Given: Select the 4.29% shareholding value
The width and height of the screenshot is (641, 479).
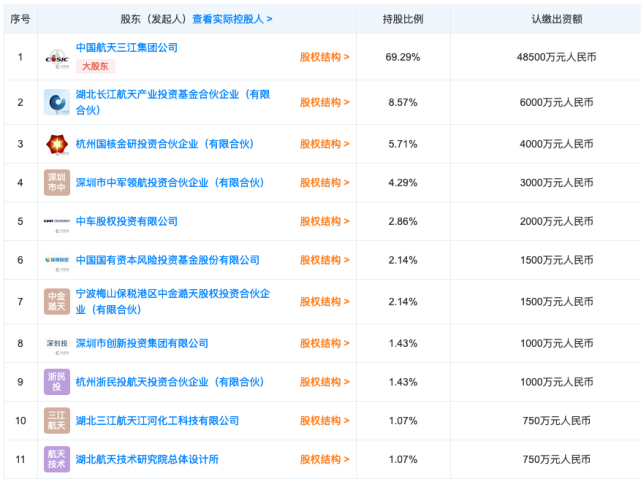Looking at the screenshot, I should tap(403, 182).
